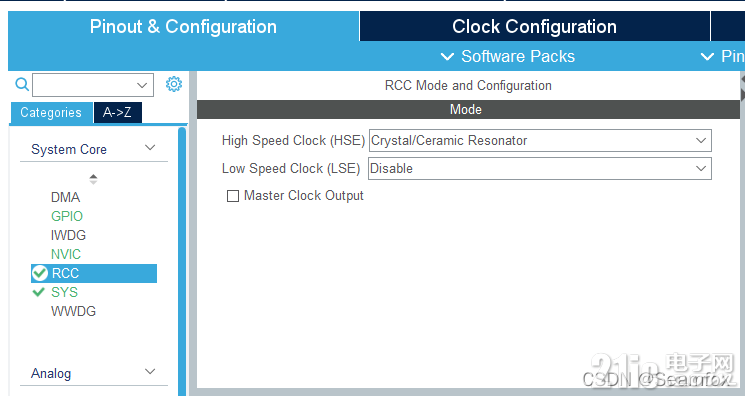Click the sort arrows above DMA
Viewport: 745px width, 396px height.
93,179
